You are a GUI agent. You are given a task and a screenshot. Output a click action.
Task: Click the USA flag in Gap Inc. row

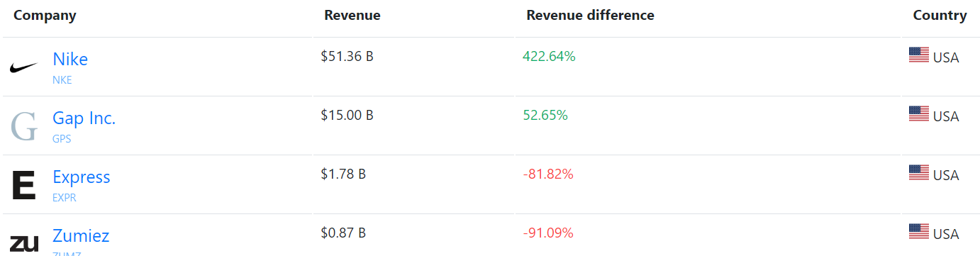pyautogui.click(x=919, y=114)
